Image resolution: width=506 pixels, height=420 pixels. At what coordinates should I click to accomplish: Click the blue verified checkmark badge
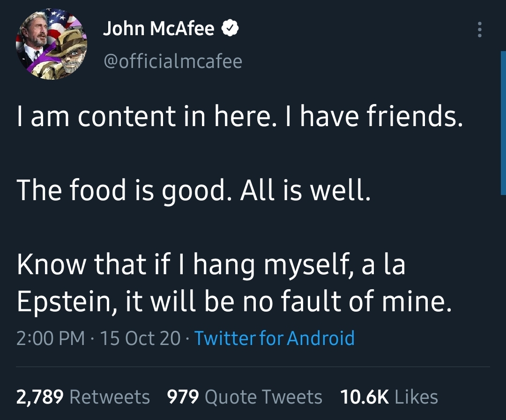tap(230, 27)
